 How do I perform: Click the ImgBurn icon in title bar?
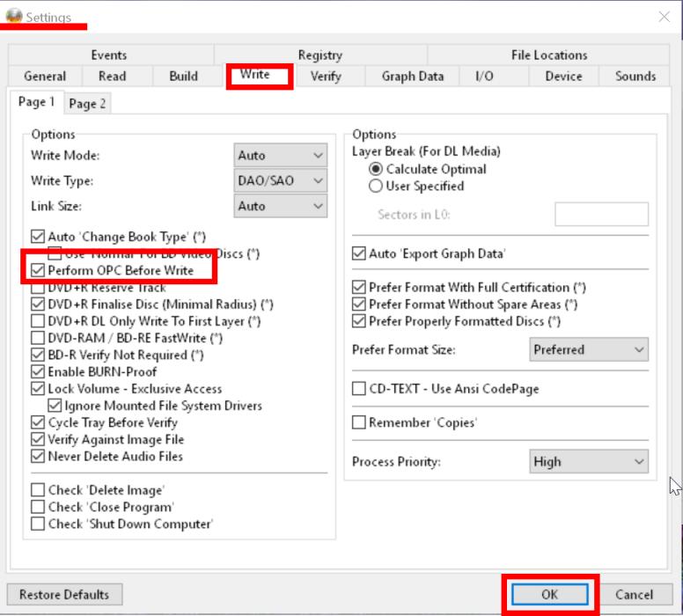point(14,17)
